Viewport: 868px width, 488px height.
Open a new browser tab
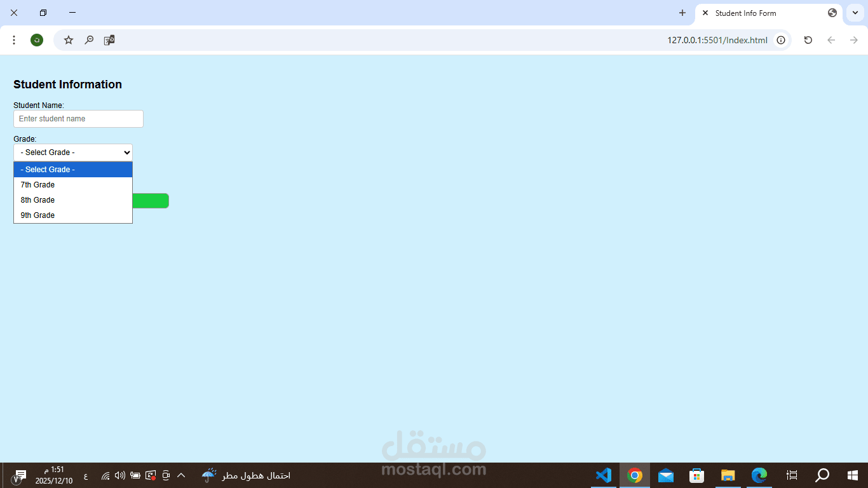(682, 13)
